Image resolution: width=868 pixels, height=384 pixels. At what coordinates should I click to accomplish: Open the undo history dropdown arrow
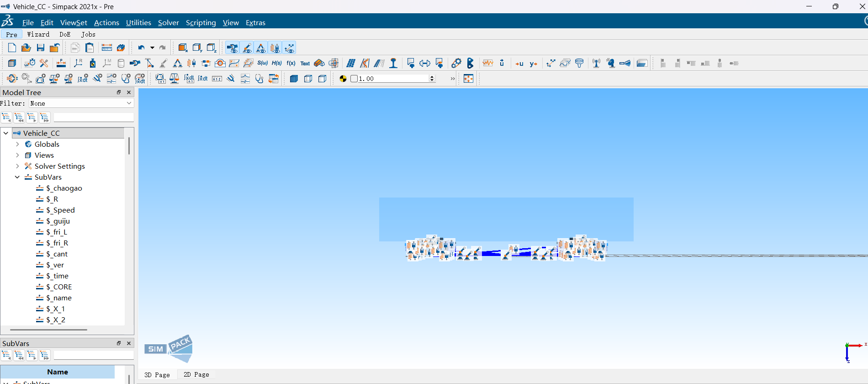(x=152, y=48)
